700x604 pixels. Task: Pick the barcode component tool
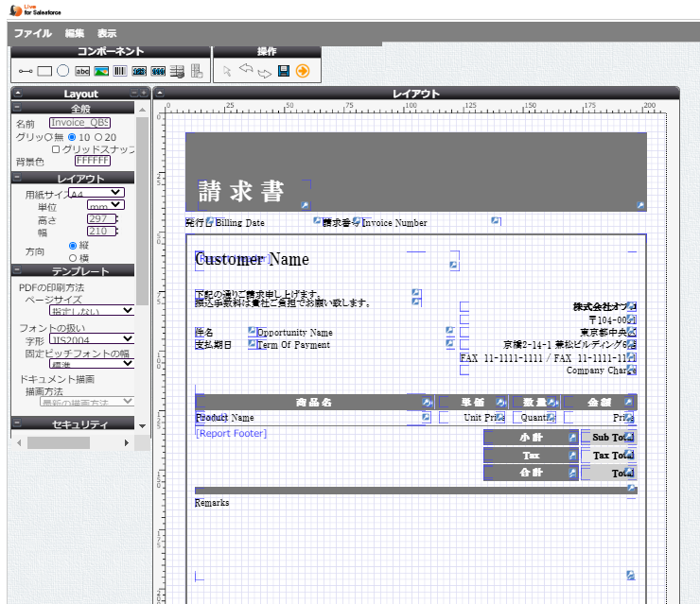[x=120, y=71]
